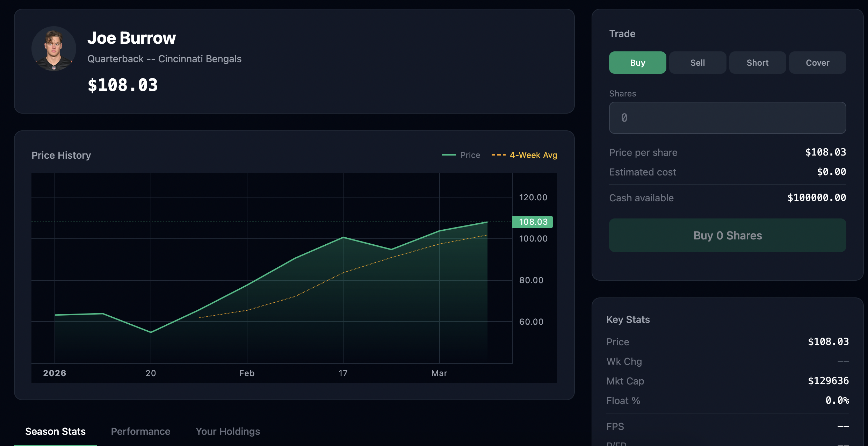Open the Your Holdings tab

[228, 431]
